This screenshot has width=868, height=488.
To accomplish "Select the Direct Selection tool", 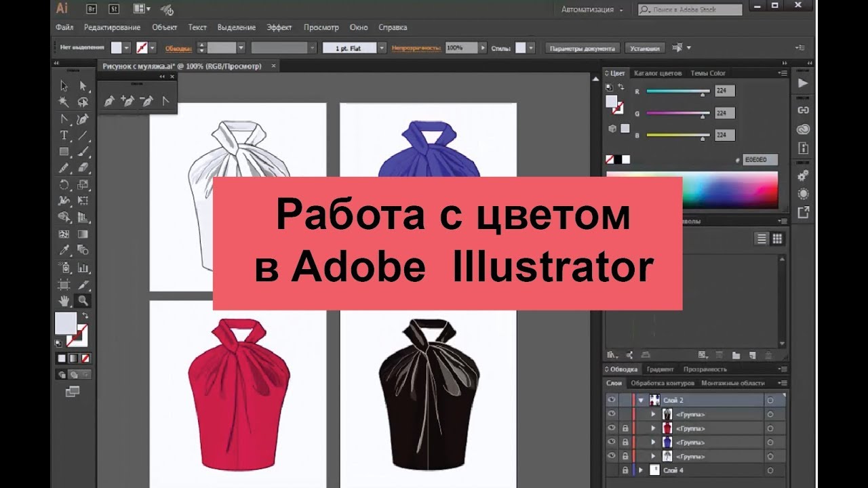I will pos(83,86).
